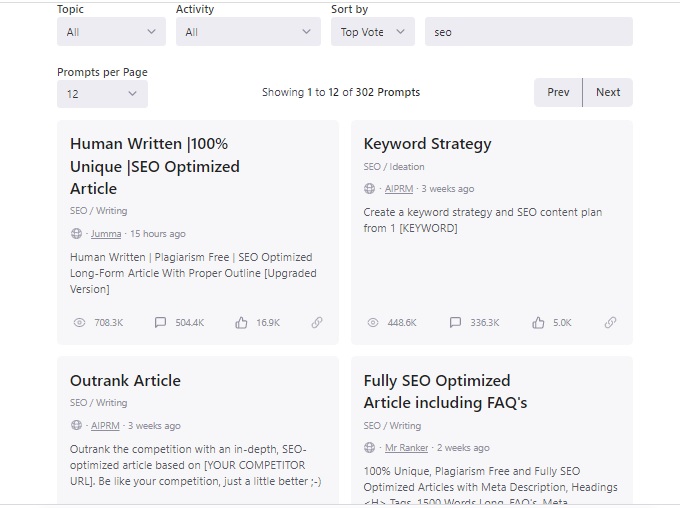Copy link icon on Human Written article card
680x508 pixels.
(x=317, y=323)
